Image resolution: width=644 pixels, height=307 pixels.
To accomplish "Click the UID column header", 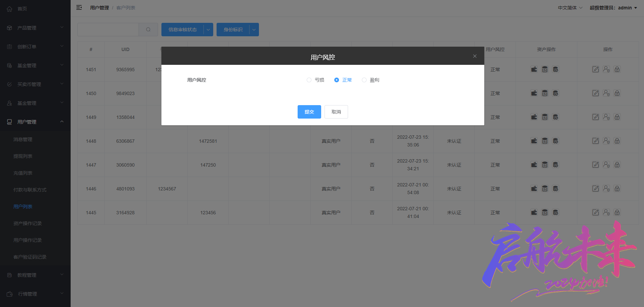I will [125, 49].
